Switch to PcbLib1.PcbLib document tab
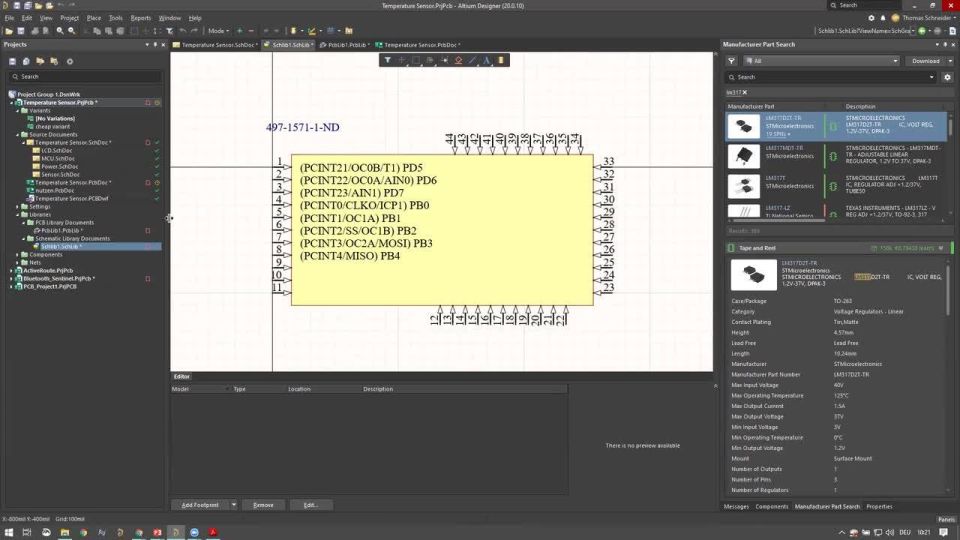 coord(345,45)
